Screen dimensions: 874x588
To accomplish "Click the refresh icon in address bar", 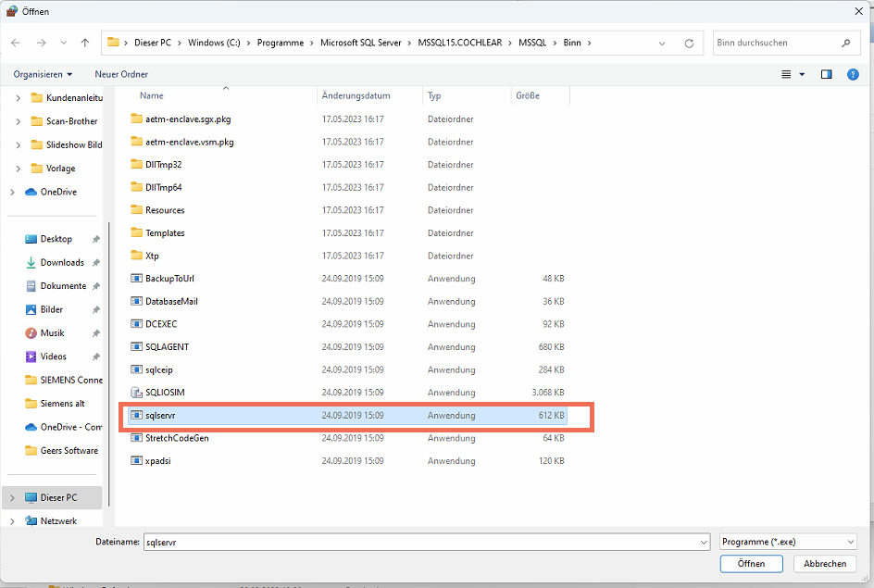I will click(689, 43).
